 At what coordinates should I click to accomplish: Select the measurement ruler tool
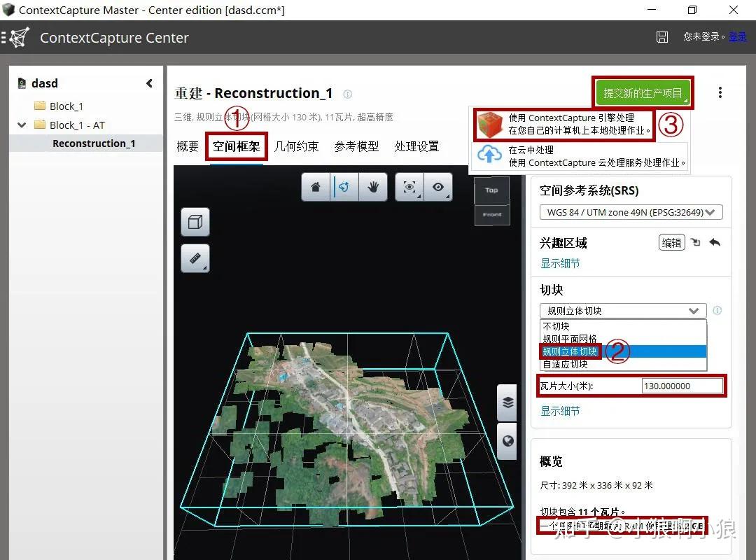[x=195, y=258]
